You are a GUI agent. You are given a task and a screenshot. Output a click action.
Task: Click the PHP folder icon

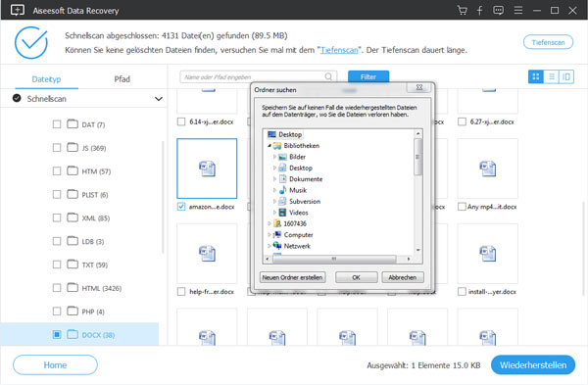[x=73, y=311]
